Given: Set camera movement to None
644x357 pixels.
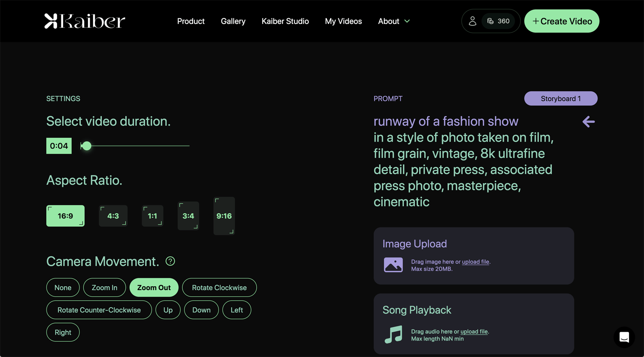Looking at the screenshot, I should click(x=63, y=287).
